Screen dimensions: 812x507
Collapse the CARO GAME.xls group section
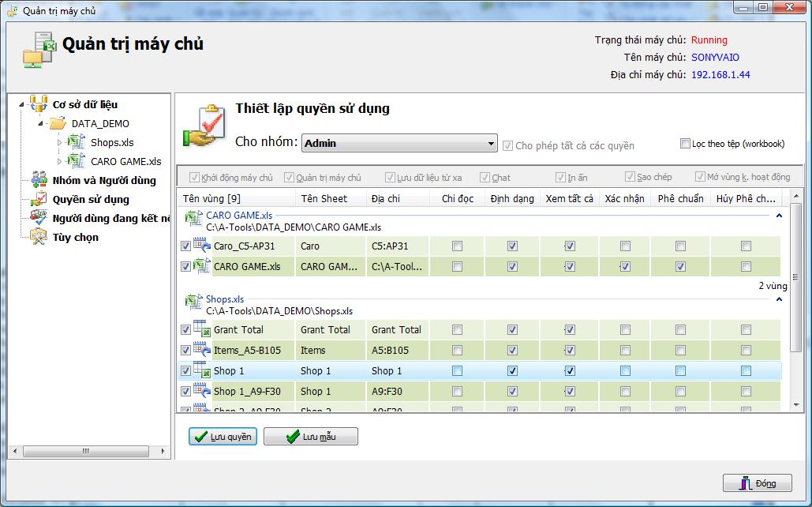click(779, 215)
